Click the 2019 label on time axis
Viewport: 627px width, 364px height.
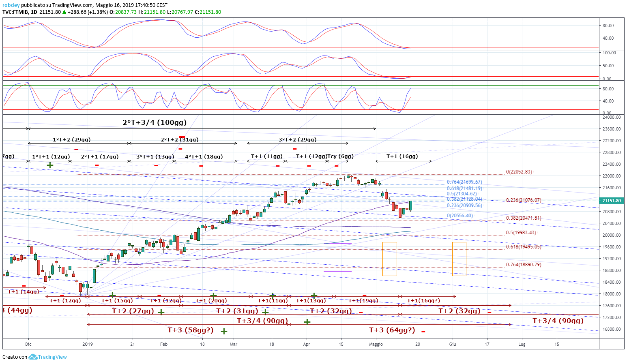pyautogui.click(x=88, y=345)
